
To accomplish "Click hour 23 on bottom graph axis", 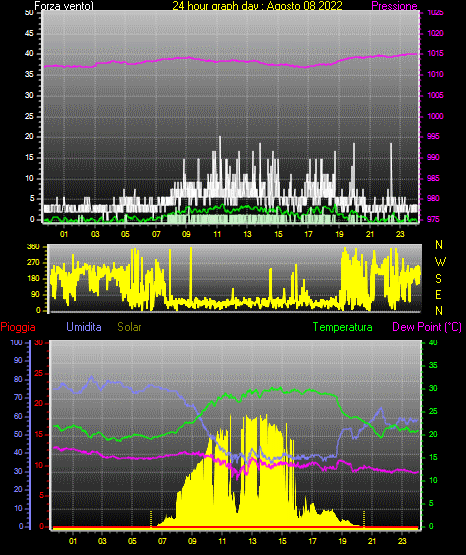I will coord(402,541).
